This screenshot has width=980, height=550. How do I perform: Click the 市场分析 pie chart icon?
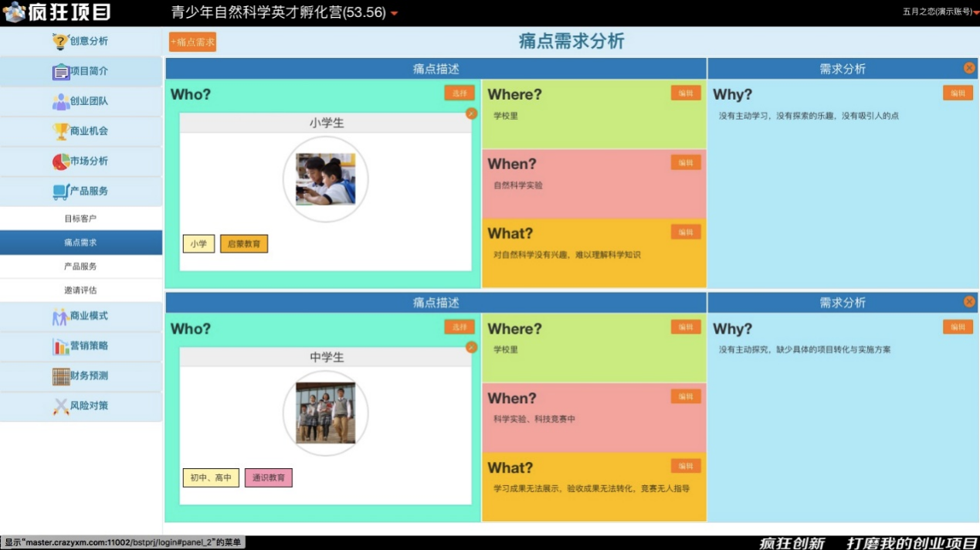pos(61,161)
